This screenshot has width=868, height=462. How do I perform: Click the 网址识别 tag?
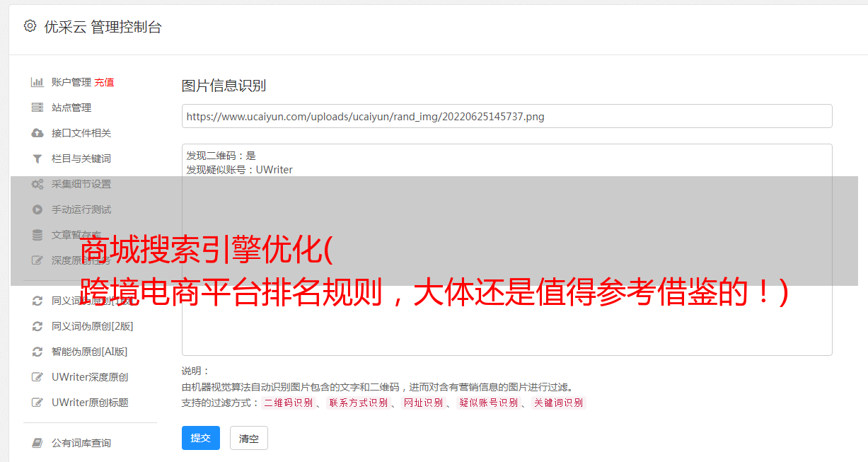[x=424, y=403]
